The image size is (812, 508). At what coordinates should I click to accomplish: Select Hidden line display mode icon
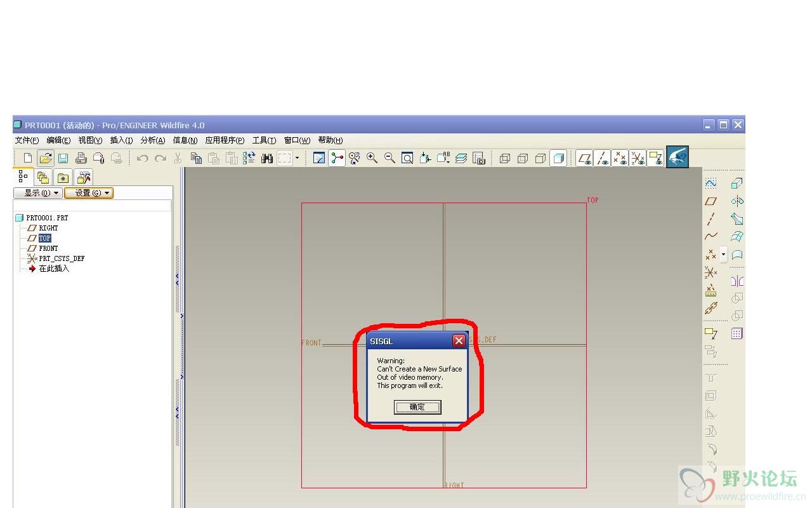523,158
